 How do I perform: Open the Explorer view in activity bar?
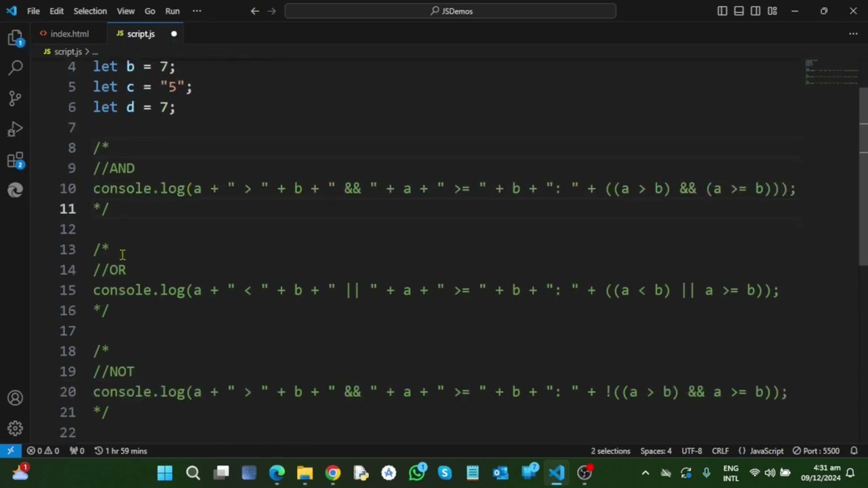point(15,38)
